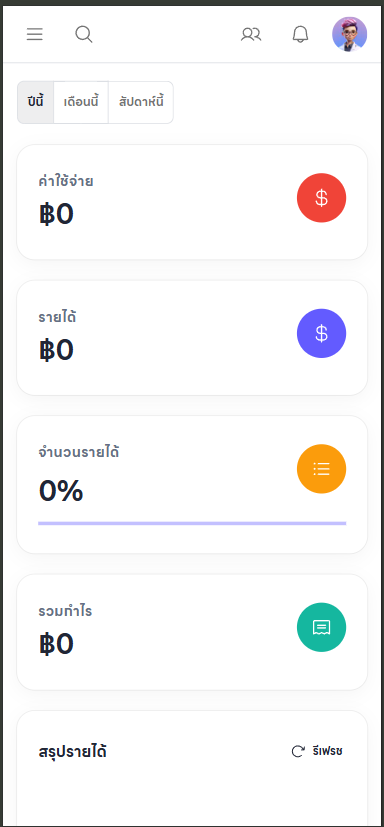The width and height of the screenshot is (384, 827).
Task: Show notifications via bell icon
Action: [300, 35]
